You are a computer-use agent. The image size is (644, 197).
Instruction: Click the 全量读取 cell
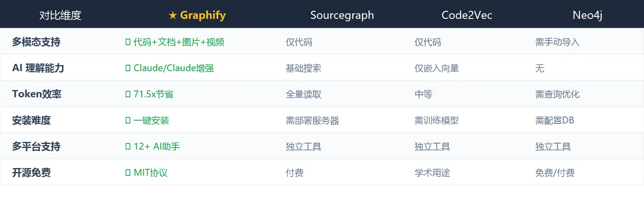point(303,94)
